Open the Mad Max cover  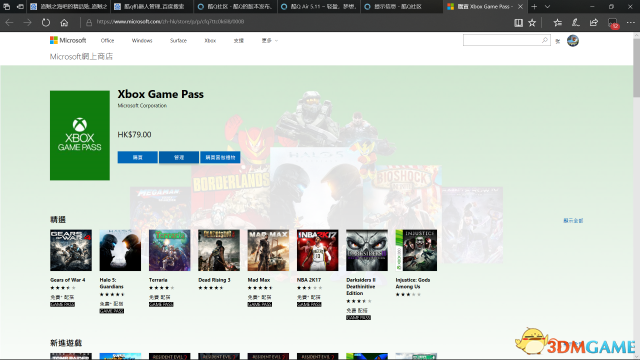coord(268,250)
